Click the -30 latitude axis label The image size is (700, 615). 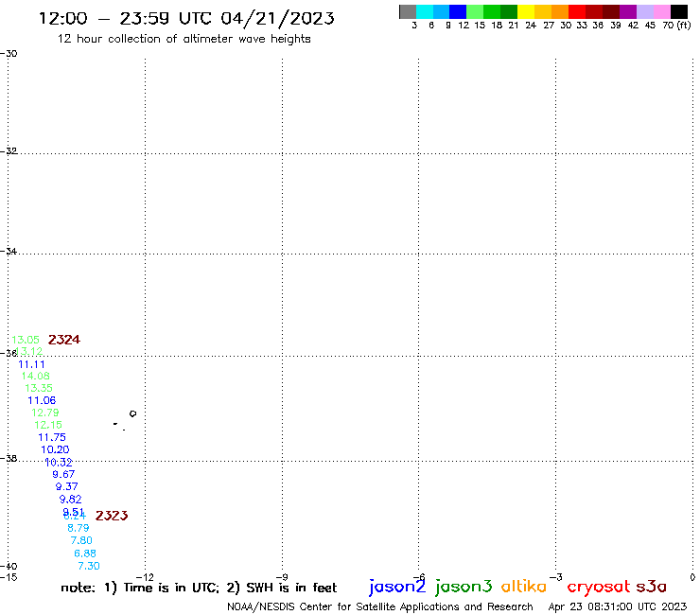click(9, 54)
